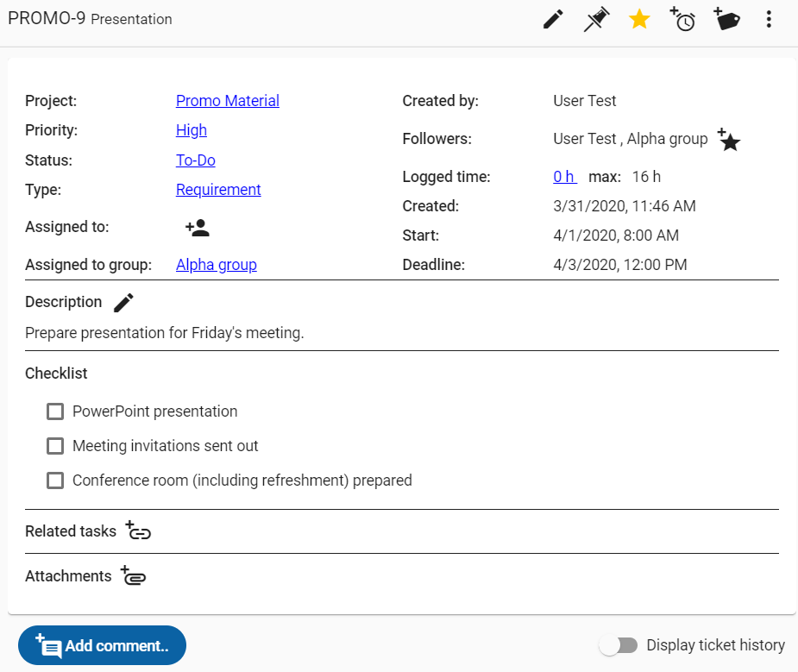The image size is (798, 672).
Task: Add a tag using the tag icon
Action: click(x=726, y=19)
